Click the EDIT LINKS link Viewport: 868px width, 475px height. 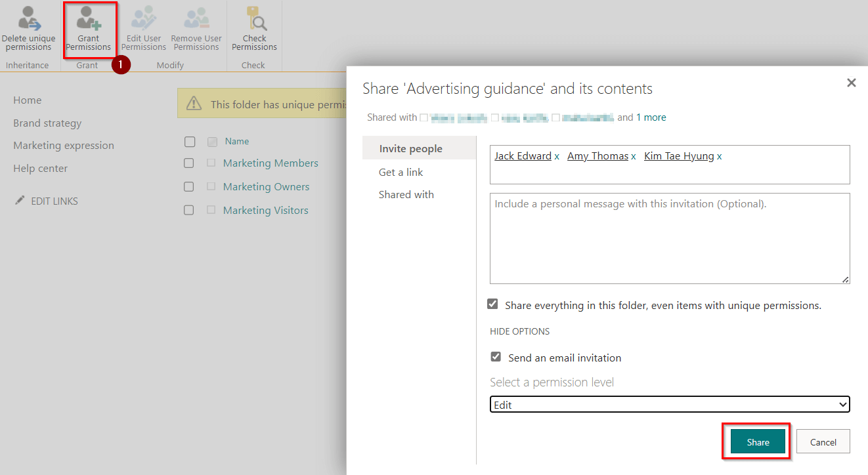(54, 201)
